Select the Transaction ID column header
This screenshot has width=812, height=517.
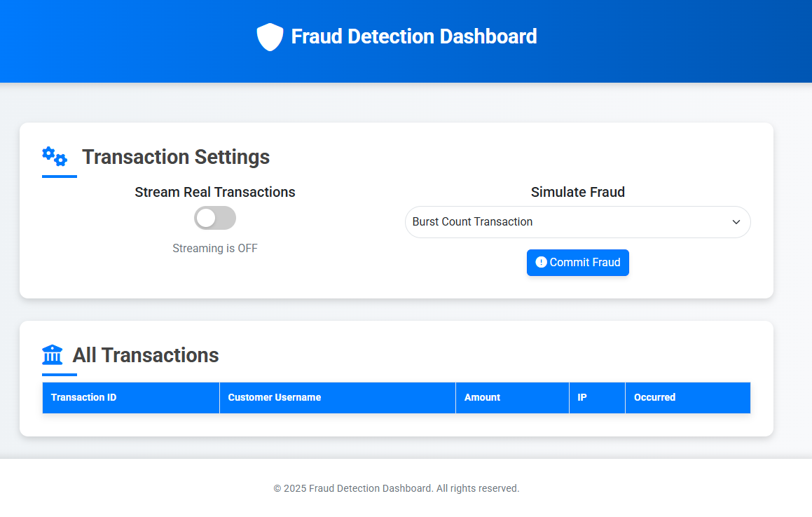pyautogui.click(x=83, y=397)
